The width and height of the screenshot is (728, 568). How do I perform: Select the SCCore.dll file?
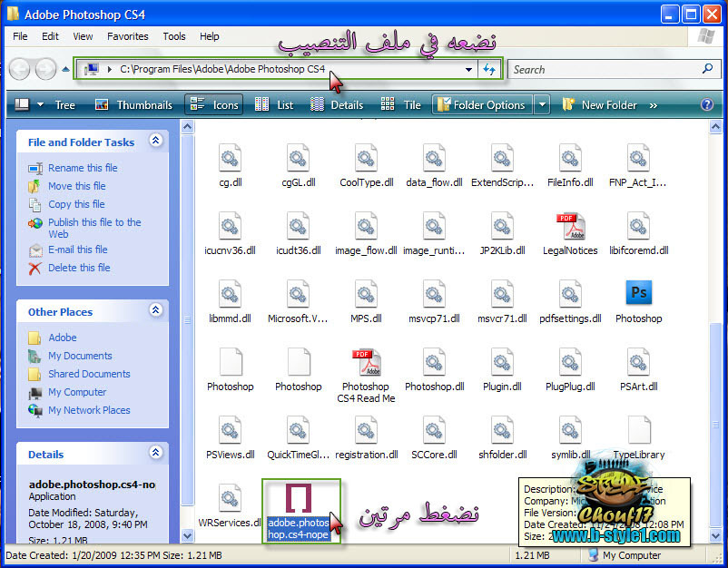click(434, 437)
